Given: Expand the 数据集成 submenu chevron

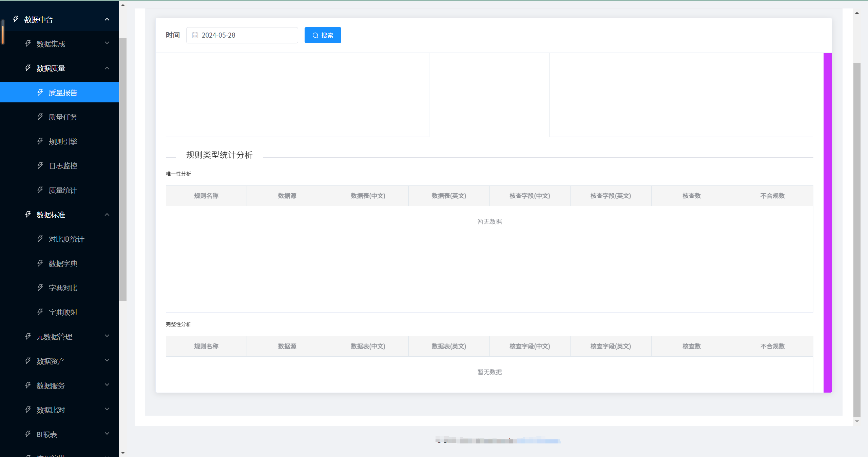Looking at the screenshot, I should click(x=107, y=43).
